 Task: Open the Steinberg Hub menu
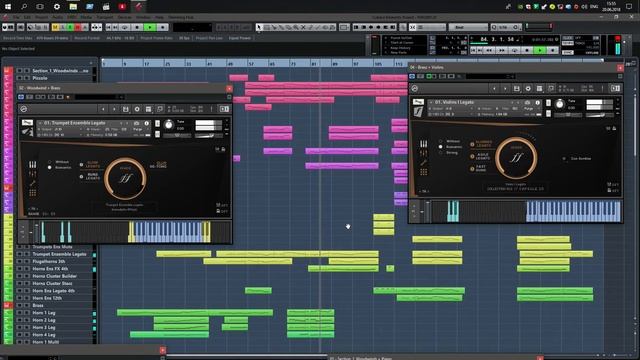tap(181, 18)
